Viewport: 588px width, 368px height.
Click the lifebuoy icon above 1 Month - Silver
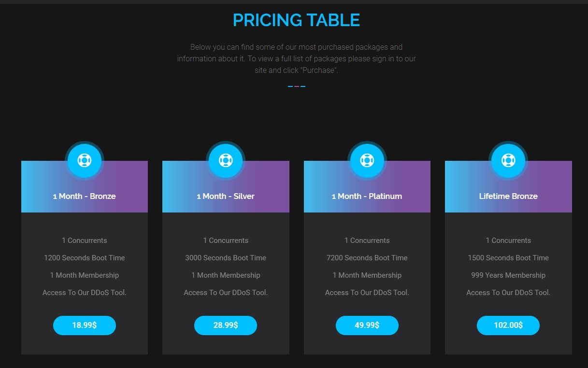[226, 160]
